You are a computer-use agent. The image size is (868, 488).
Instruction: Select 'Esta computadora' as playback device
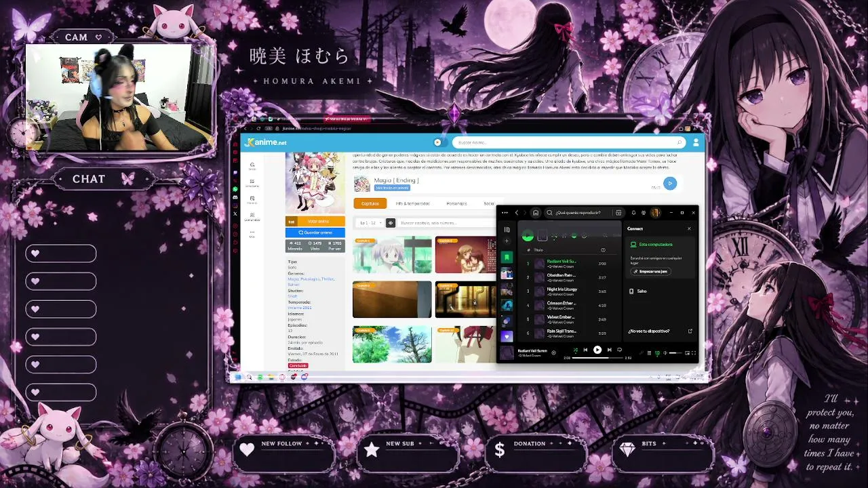point(656,245)
